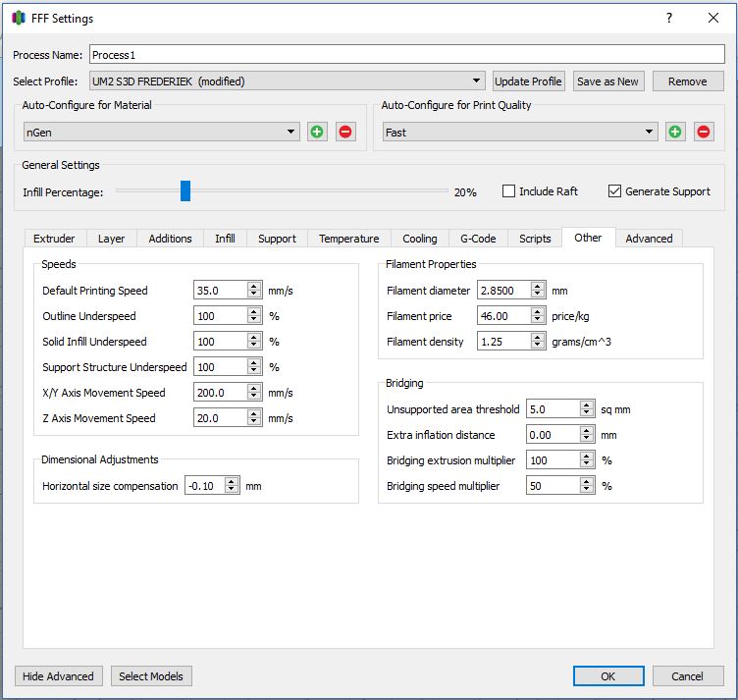
Task: Click the Hide Advanced button
Action: (x=59, y=676)
